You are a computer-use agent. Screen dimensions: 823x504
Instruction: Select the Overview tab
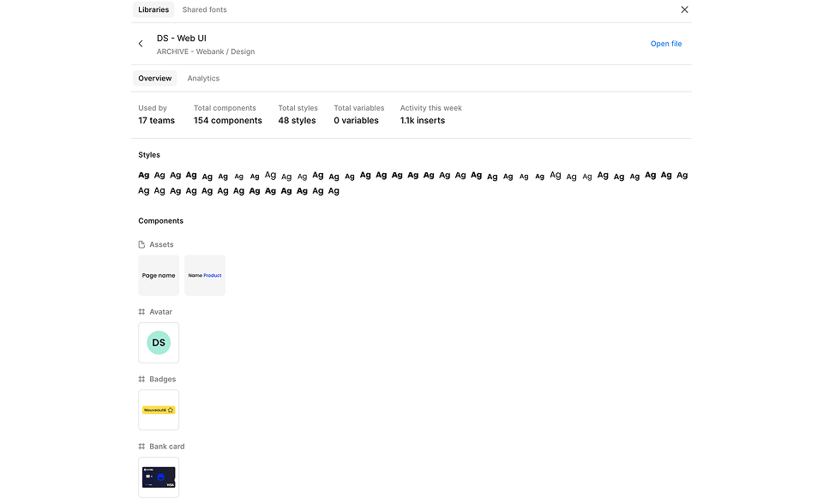pos(155,79)
